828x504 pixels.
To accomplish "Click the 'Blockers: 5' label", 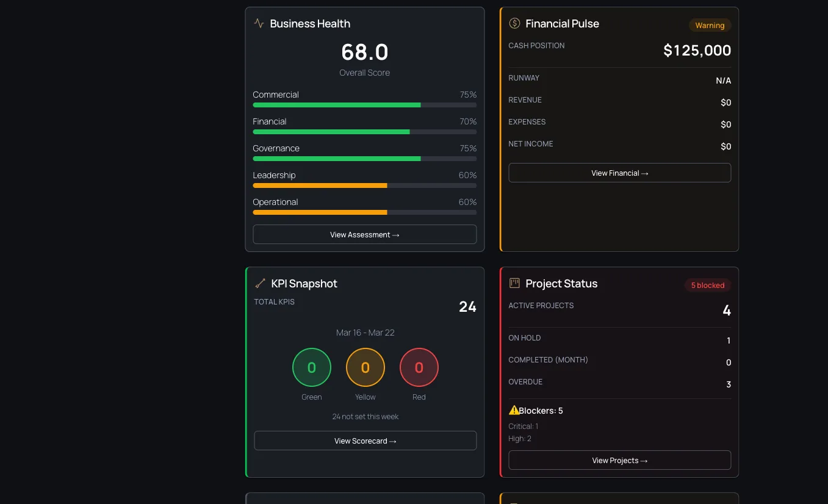I will tap(541, 411).
